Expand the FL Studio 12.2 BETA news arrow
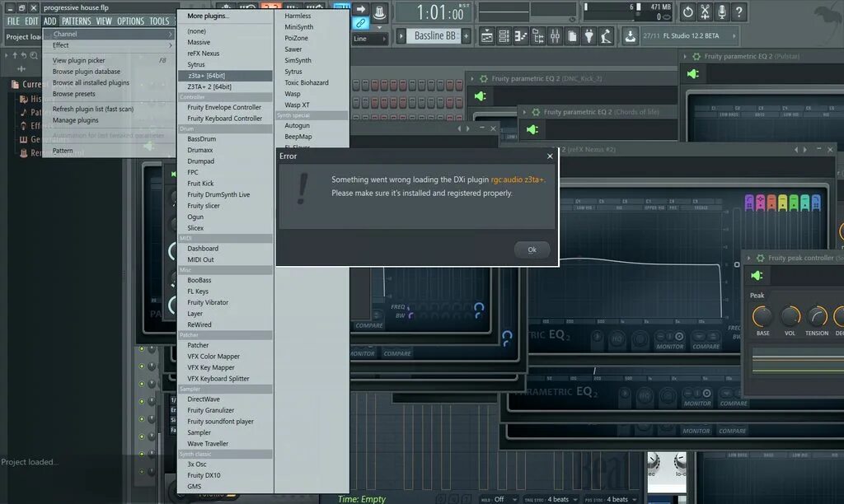This screenshot has height=504, width=844. click(734, 36)
